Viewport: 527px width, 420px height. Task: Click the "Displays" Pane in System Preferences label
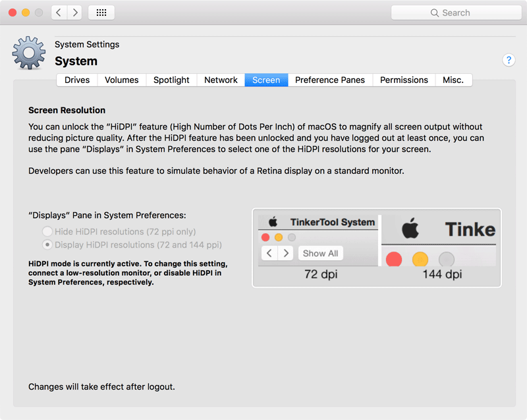(107, 215)
